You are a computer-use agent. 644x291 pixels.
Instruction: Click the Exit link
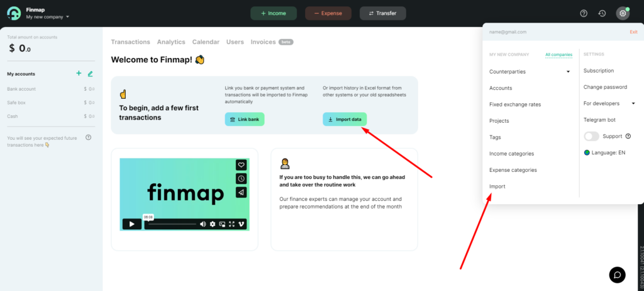pyautogui.click(x=633, y=31)
